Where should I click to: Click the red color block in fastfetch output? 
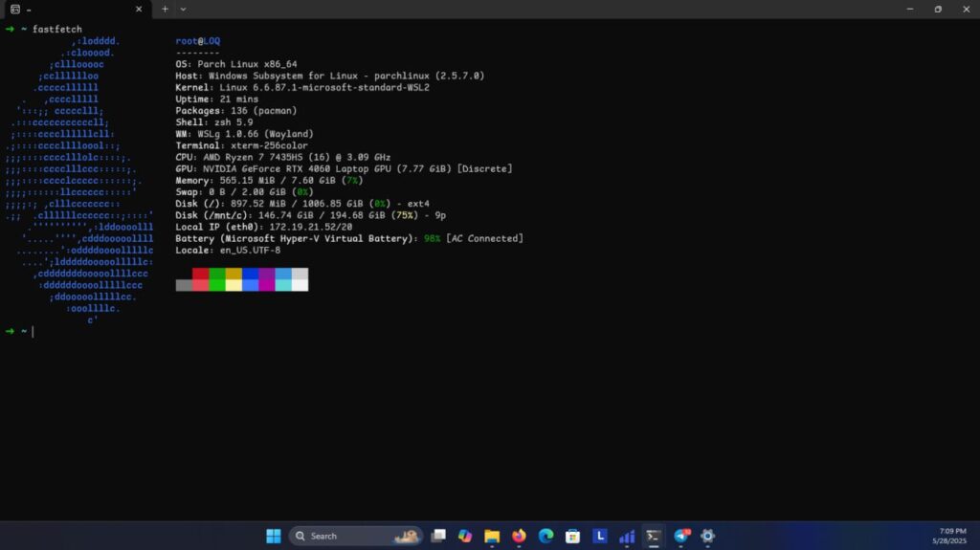200,274
